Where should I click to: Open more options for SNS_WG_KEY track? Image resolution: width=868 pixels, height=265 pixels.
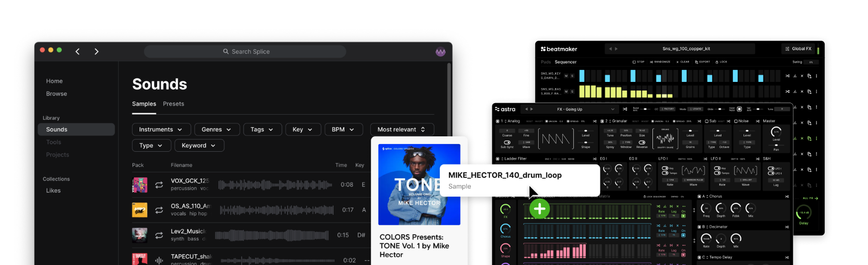pyautogui.click(x=816, y=76)
